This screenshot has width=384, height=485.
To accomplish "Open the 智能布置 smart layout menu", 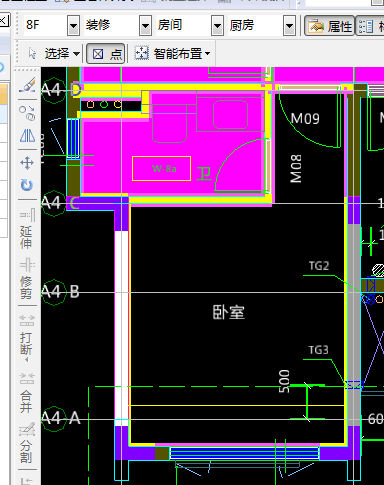I will 172,54.
